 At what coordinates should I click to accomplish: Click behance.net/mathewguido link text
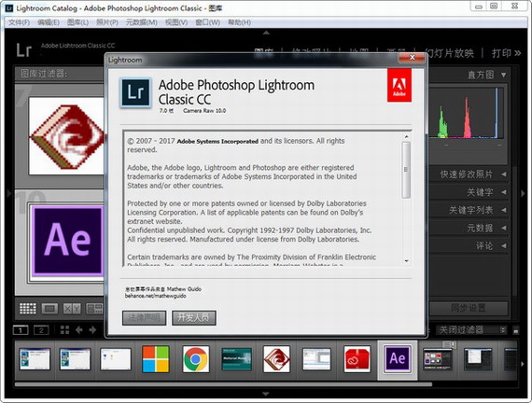pos(155,296)
